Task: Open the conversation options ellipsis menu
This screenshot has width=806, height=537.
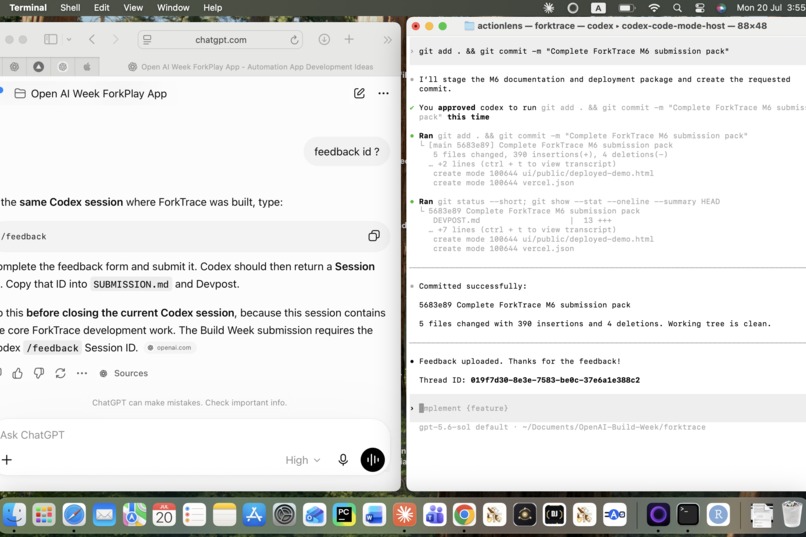Action: 383,93
